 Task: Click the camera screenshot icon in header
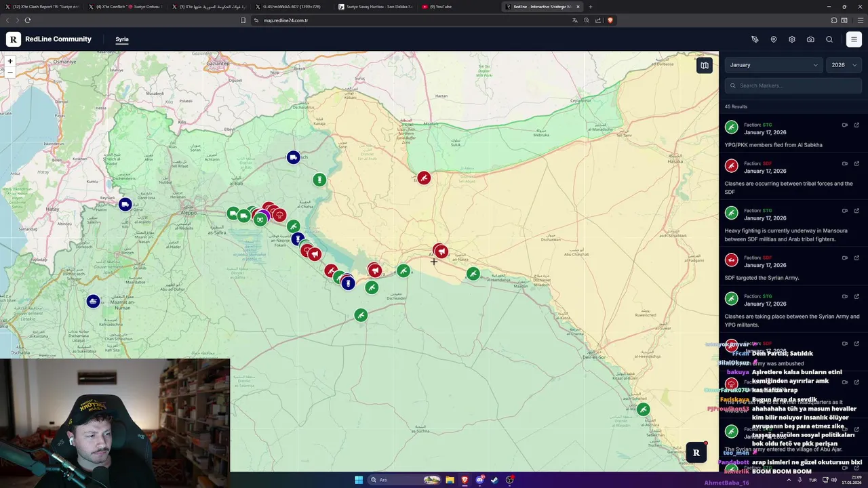click(x=810, y=39)
